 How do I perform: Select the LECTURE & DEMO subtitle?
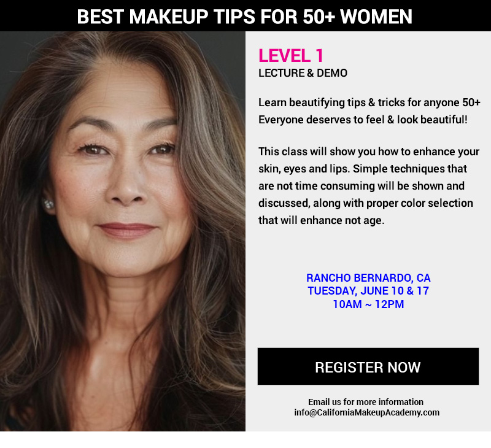click(303, 73)
